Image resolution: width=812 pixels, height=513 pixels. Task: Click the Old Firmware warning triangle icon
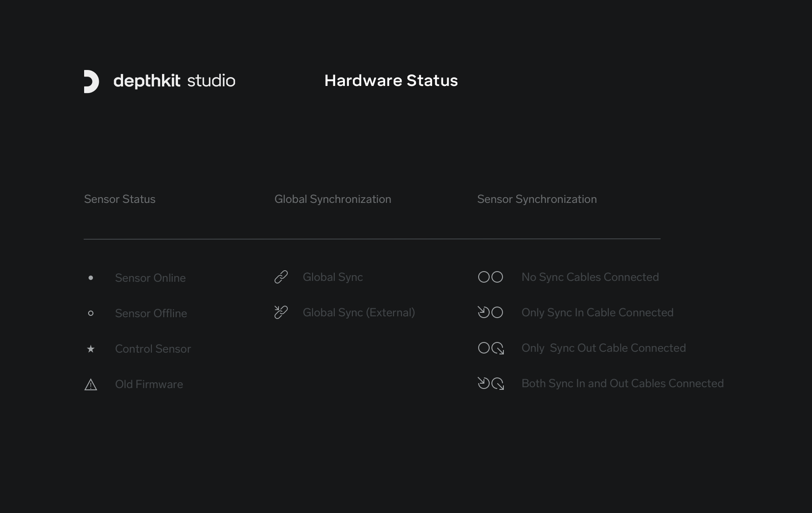[91, 385]
